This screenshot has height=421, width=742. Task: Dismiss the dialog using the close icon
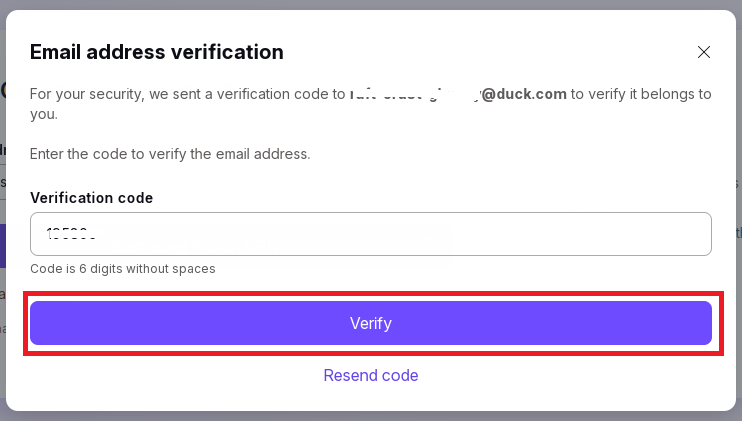pyautogui.click(x=703, y=52)
